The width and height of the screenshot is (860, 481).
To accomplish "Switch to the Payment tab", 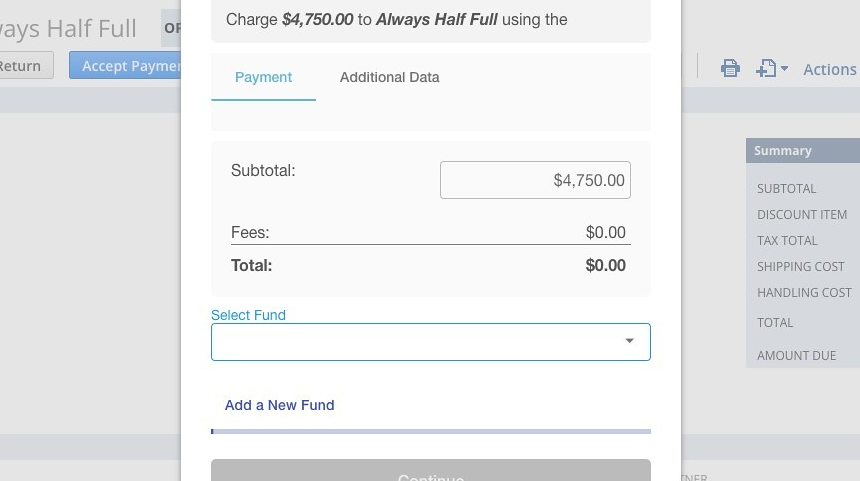I will 263,77.
